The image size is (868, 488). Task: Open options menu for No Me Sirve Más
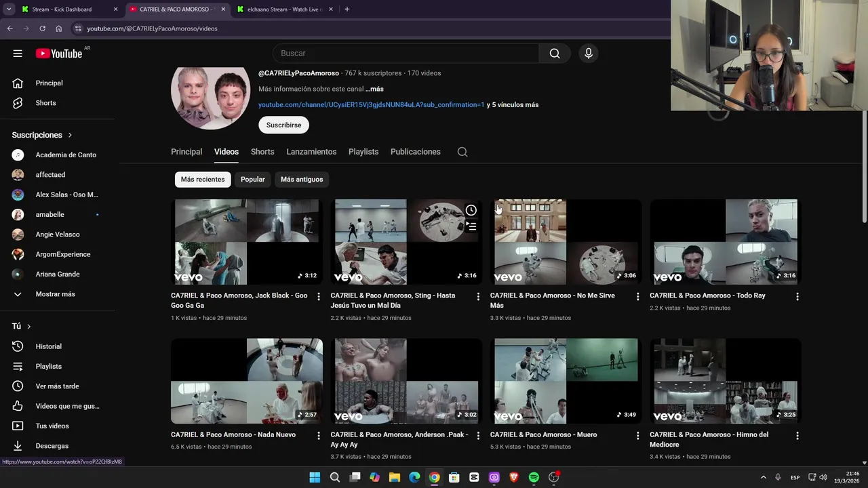click(637, 296)
